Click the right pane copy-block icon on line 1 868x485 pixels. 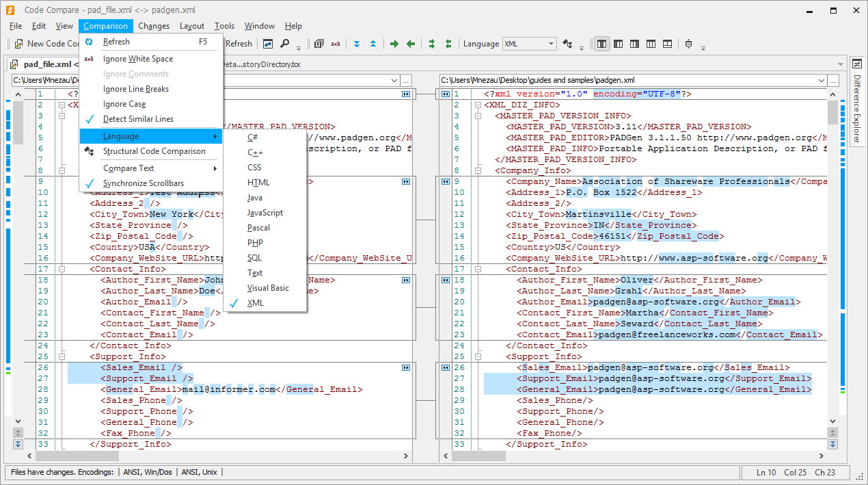tap(445, 94)
